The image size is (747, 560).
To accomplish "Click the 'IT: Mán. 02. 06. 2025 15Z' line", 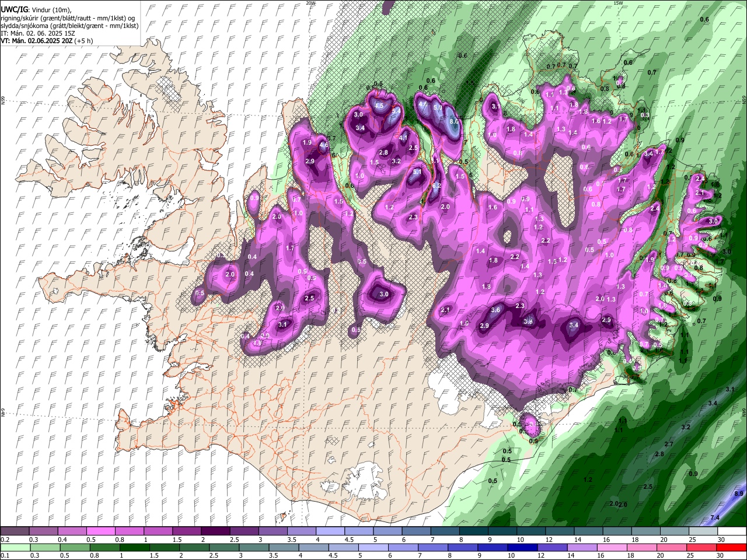I will [37, 34].
